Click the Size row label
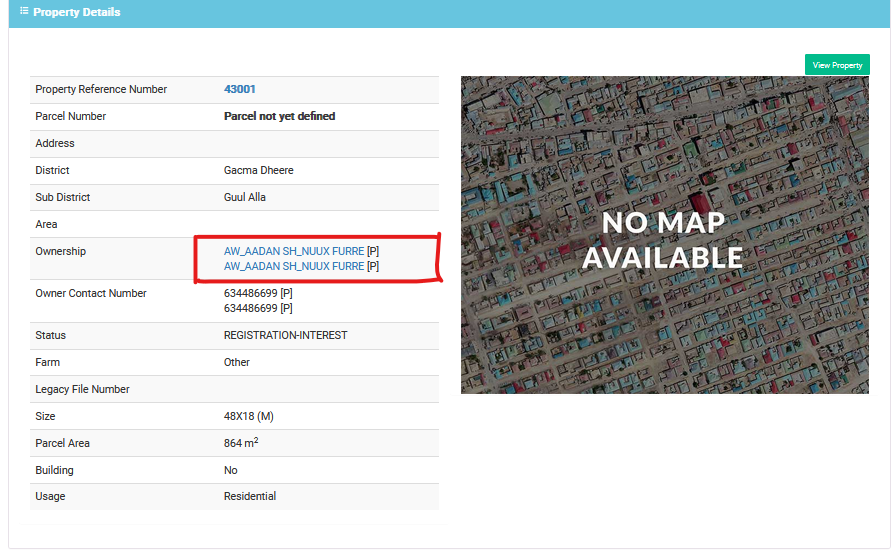Image resolution: width=891 pixels, height=550 pixels. click(45, 416)
